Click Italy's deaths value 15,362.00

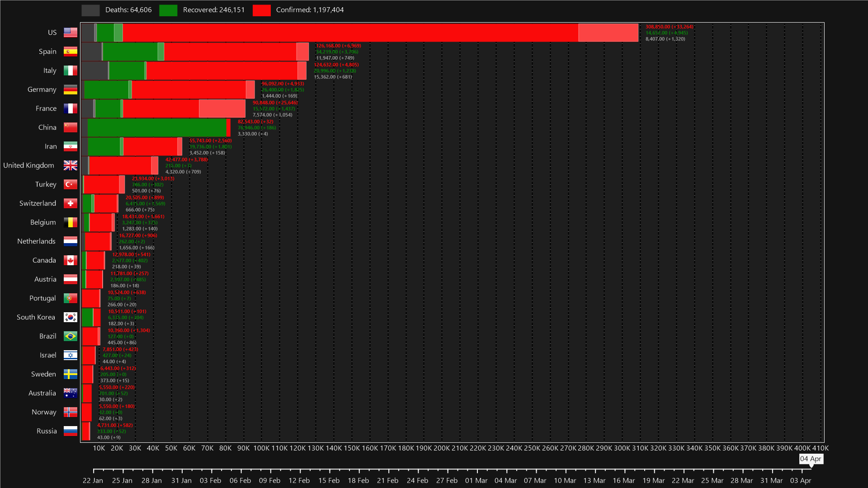click(325, 77)
